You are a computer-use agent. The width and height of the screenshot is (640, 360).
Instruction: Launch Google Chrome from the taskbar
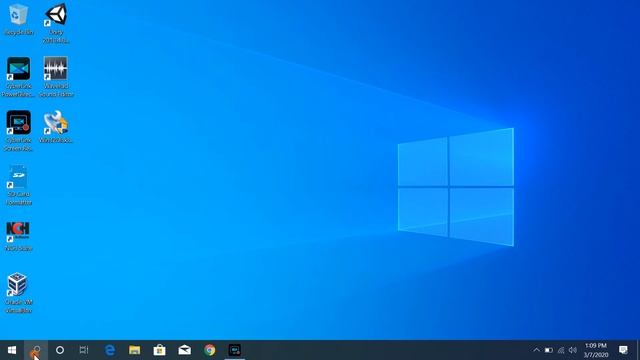click(209, 350)
